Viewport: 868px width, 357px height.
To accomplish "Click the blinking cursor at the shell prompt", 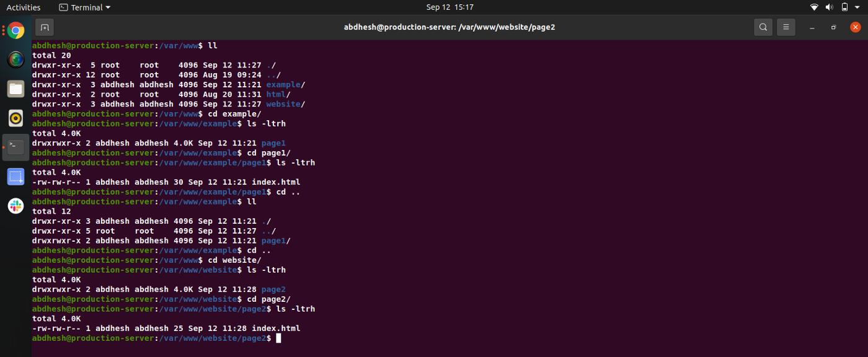I will 278,338.
